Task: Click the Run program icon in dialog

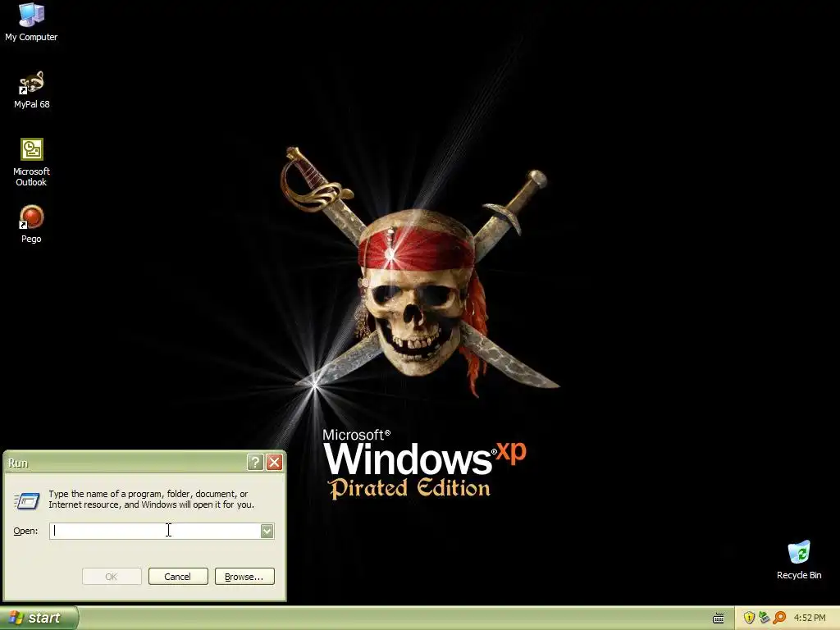Action: (x=27, y=500)
